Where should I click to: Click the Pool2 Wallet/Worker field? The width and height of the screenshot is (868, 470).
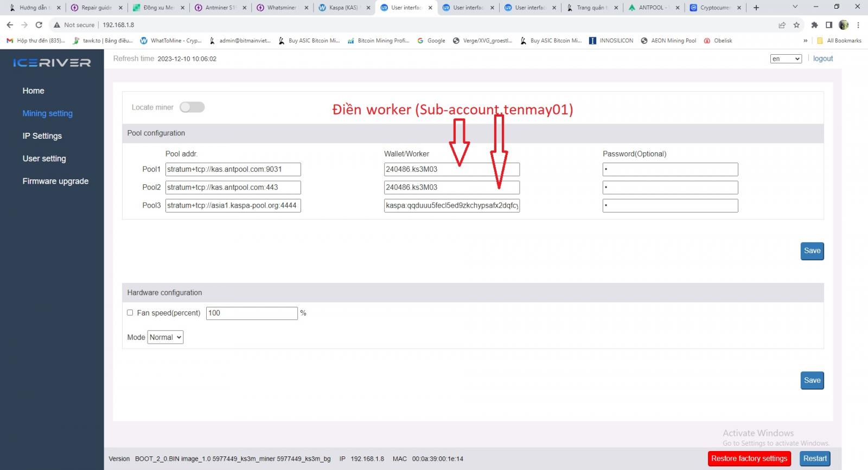(452, 188)
